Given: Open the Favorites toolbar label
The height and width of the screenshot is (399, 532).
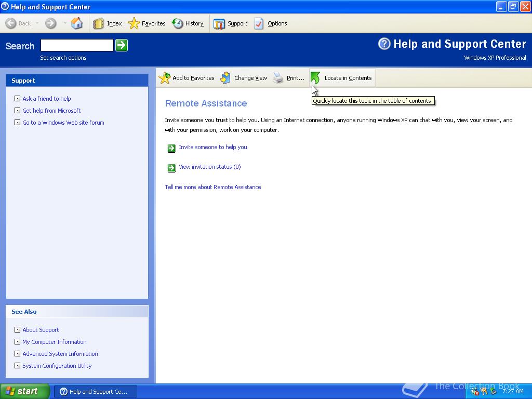Looking at the screenshot, I should point(153,23).
